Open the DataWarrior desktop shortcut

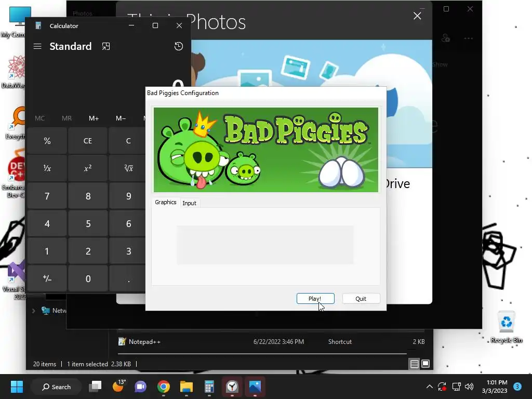click(14, 72)
